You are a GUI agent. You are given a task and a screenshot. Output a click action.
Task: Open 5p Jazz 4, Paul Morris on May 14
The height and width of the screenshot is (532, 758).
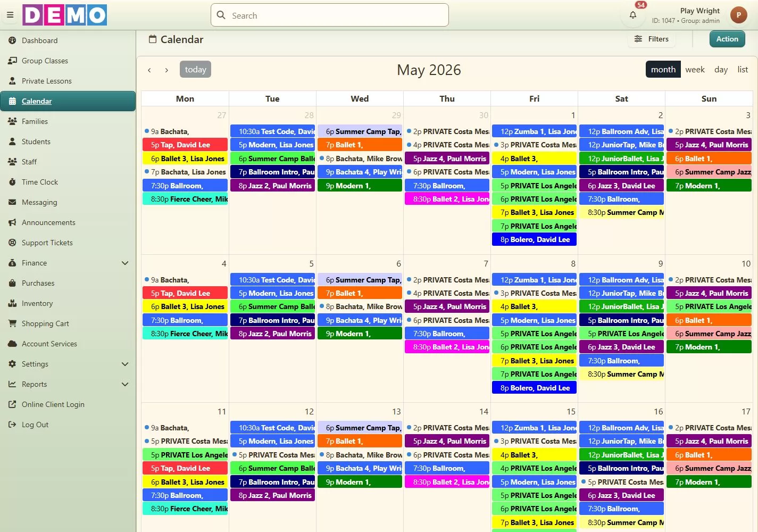447,441
